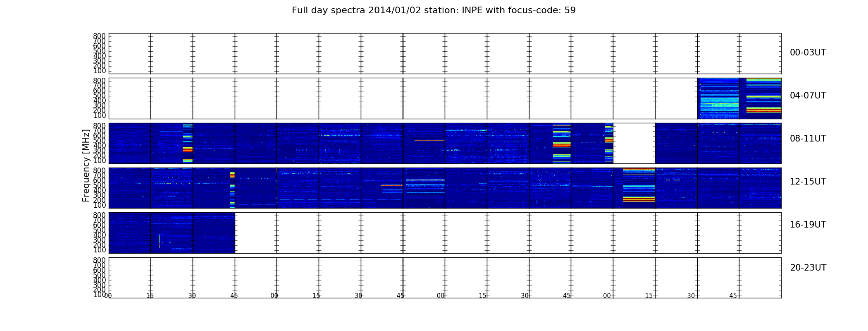Viewport: 868px width, 331px height.
Task: Select the '04-07UT' row label
Action: coord(808,96)
